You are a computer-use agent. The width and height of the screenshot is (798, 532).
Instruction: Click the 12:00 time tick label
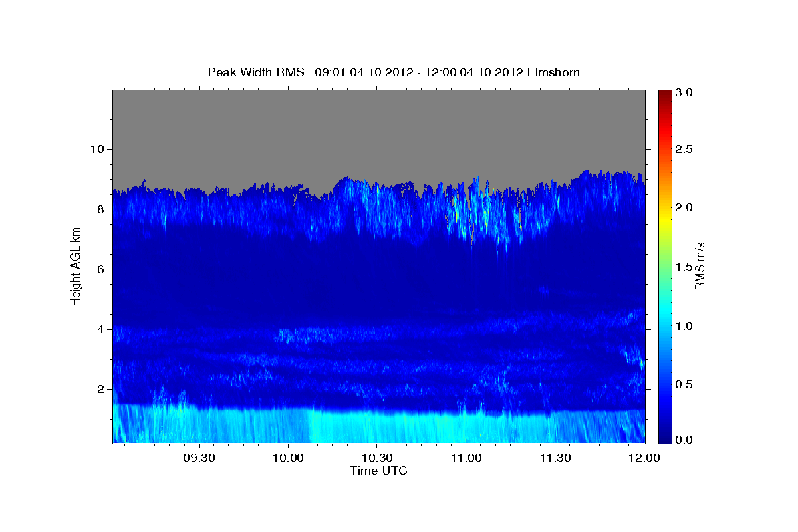click(644, 458)
